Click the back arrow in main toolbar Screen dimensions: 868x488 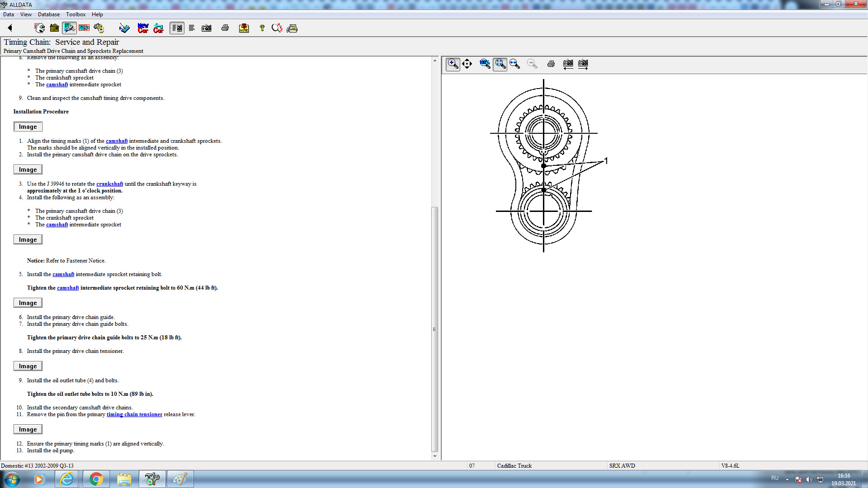click(x=10, y=28)
